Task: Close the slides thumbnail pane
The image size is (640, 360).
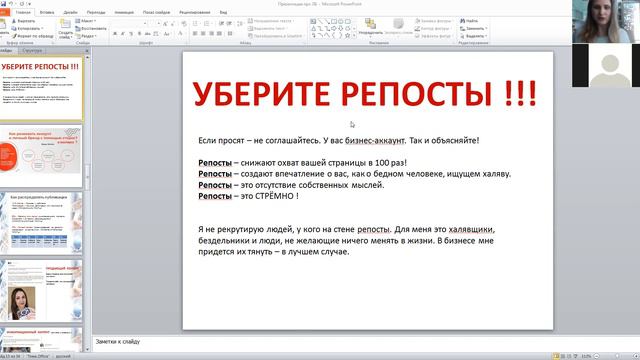Action: [87, 51]
